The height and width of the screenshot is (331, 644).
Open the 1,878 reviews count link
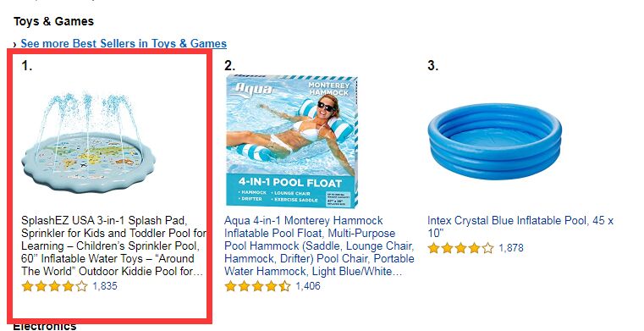(x=511, y=248)
